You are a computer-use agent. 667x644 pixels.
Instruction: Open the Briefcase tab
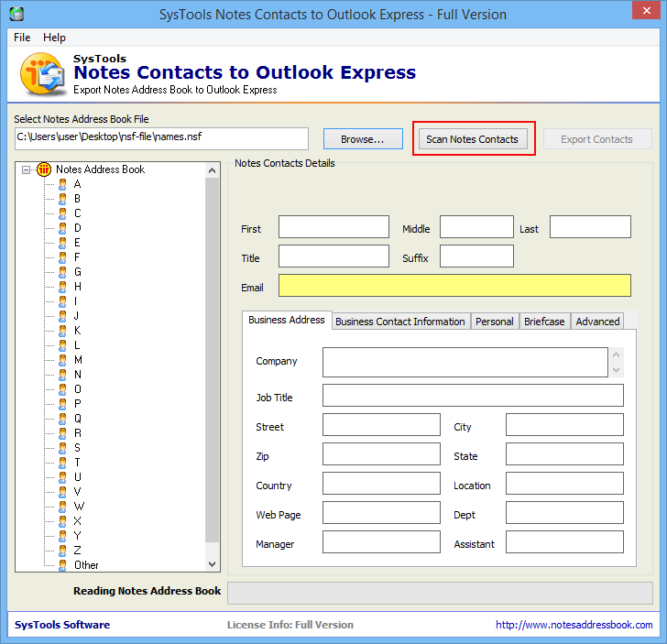click(x=544, y=322)
